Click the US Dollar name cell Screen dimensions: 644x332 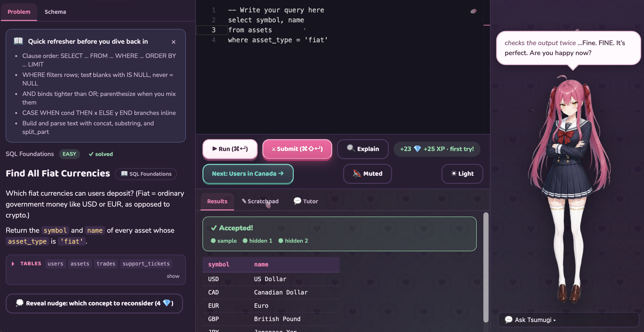pos(270,279)
